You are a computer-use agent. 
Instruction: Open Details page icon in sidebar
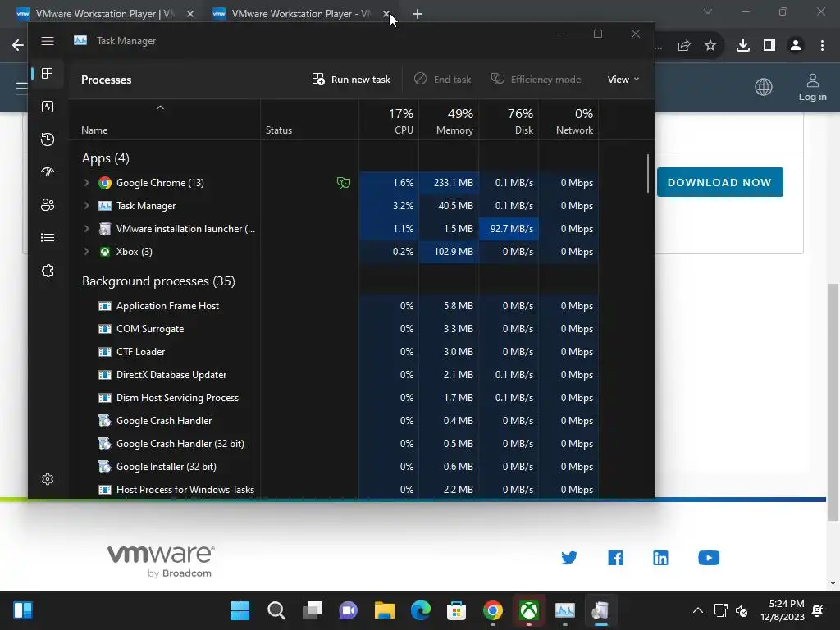tap(48, 237)
